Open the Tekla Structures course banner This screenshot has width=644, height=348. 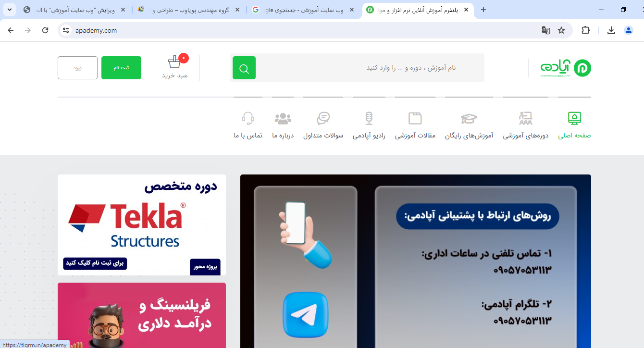142,225
